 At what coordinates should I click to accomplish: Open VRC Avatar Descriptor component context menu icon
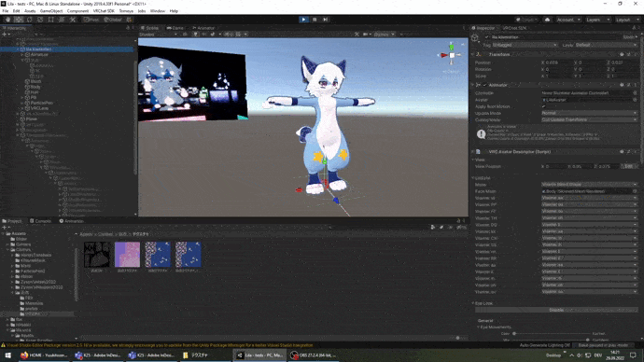click(x=635, y=152)
